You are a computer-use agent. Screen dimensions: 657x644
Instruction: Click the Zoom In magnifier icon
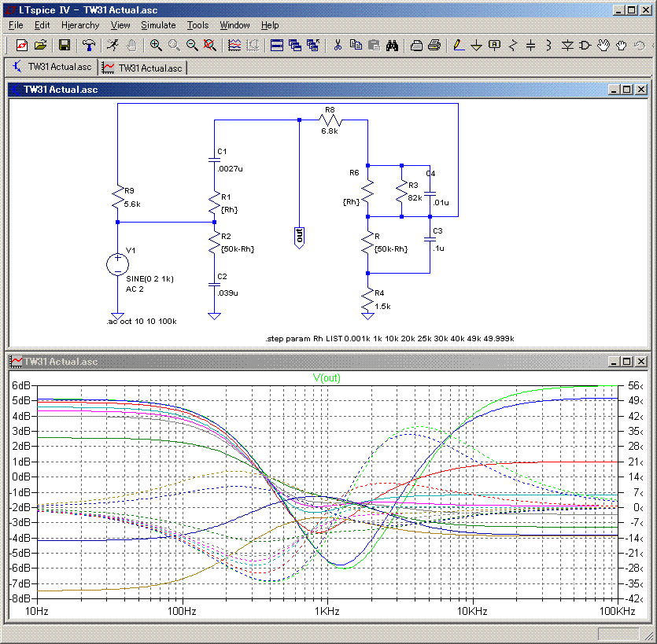156,45
